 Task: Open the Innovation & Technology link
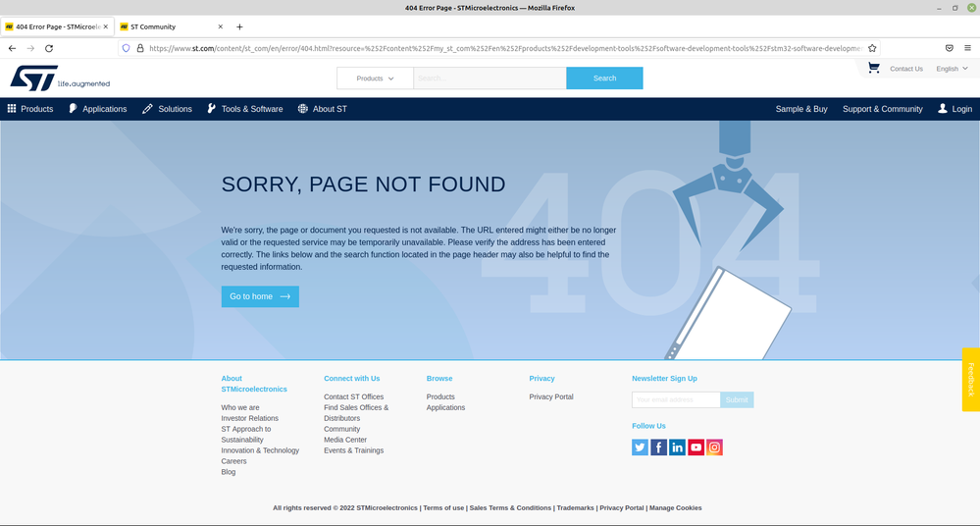pyautogui.click(x=260, y=450)
